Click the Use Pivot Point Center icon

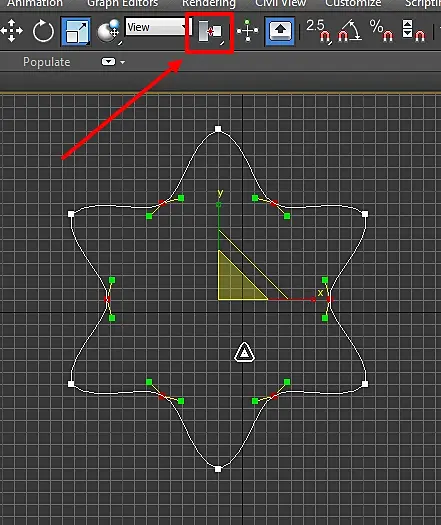pos(210,32)
